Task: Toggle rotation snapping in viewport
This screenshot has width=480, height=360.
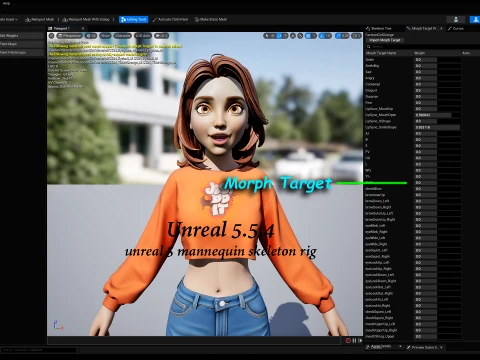Action: (322, 36)
